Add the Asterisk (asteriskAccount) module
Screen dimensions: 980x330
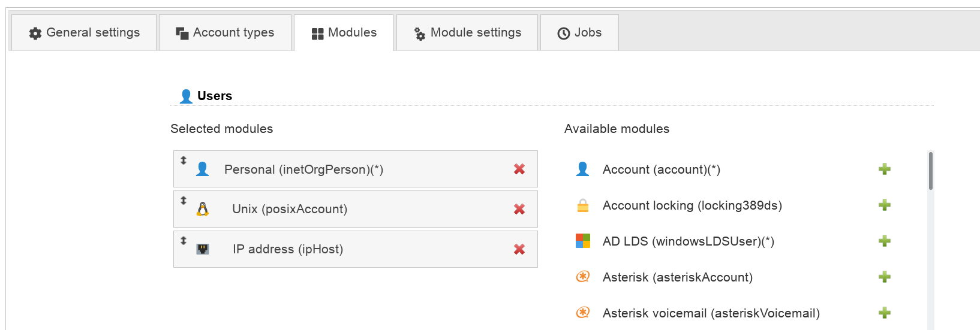(x=884, y=277)
